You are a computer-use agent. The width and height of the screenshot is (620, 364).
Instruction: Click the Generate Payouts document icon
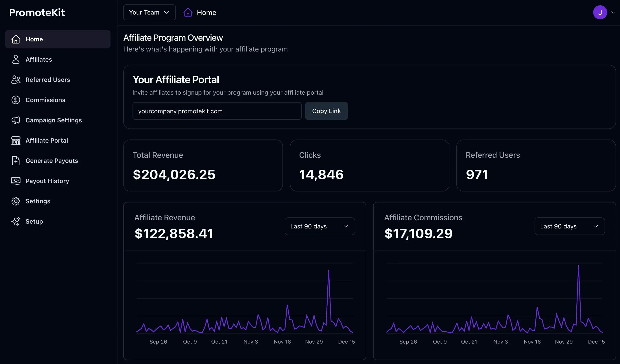(16, 161)
